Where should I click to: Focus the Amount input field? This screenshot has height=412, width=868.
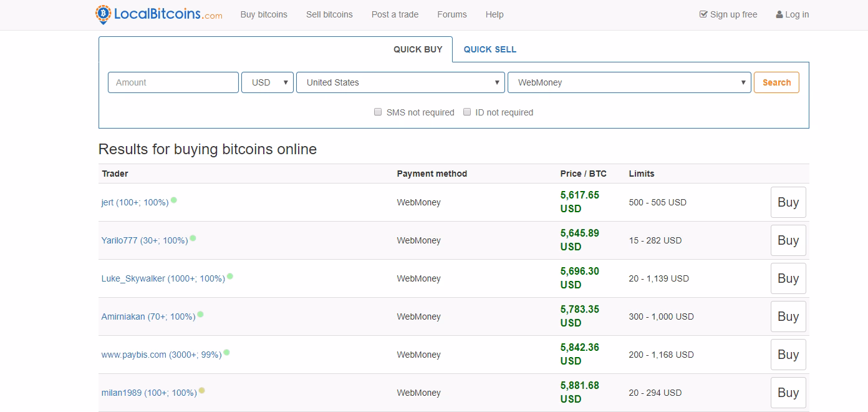(173, 82)
